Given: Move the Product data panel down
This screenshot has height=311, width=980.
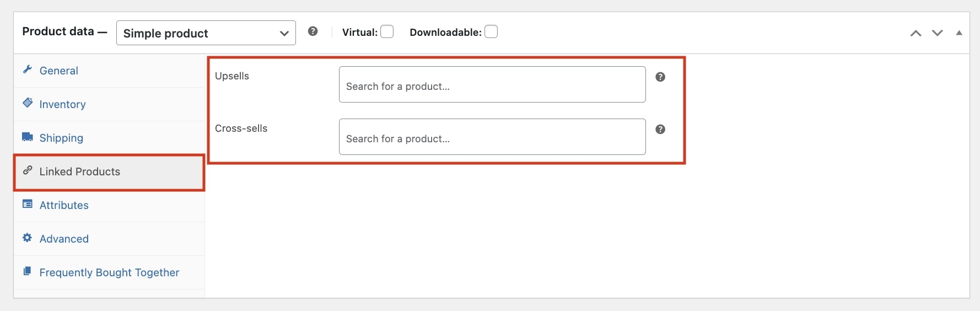Looking at the screenshot, I should [x=938, y=33].
